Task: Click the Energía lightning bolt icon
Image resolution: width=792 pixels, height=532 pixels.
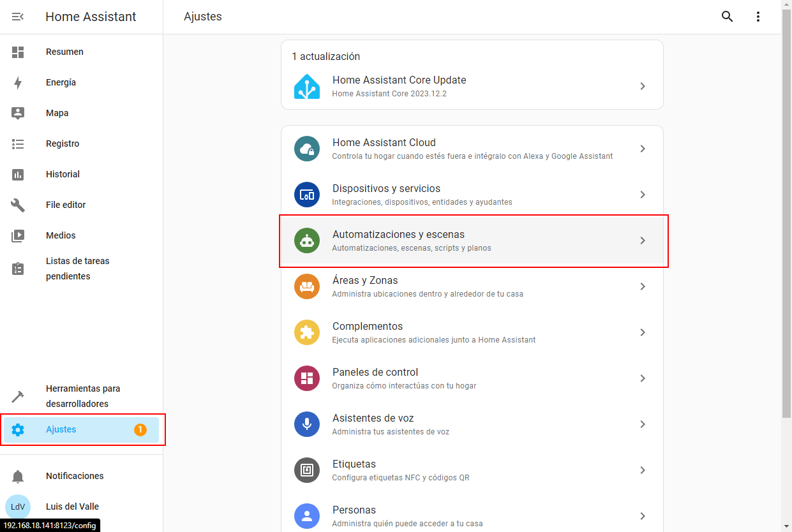Action: 18,82
